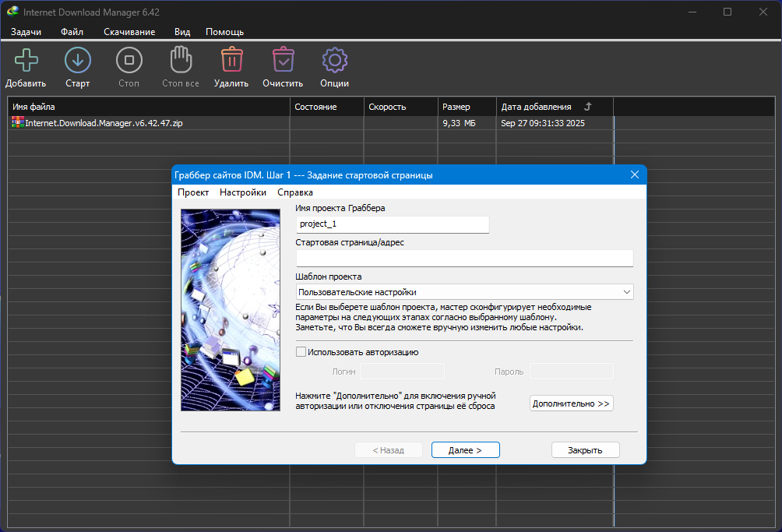
Task: Click the Стартовая страница/адрес input field
Action: (464, 259)
